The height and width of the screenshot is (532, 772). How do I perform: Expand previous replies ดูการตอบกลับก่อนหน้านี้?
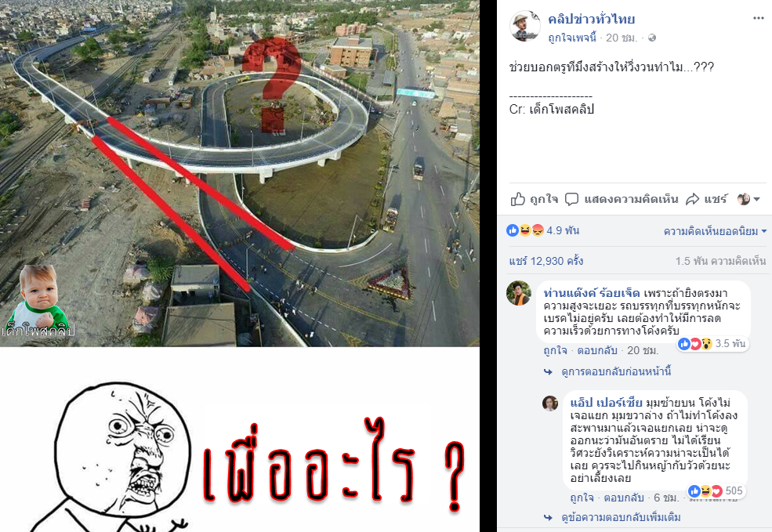pyautogui.click(x=616, y=371)
